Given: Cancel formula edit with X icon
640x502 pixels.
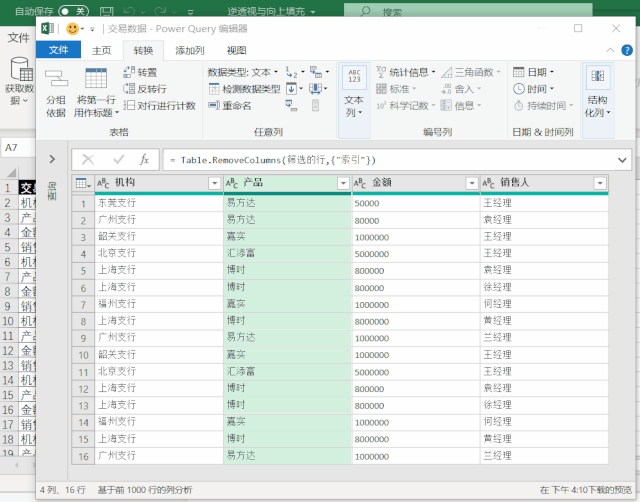Looking at the screenshot, I should 89,160.
